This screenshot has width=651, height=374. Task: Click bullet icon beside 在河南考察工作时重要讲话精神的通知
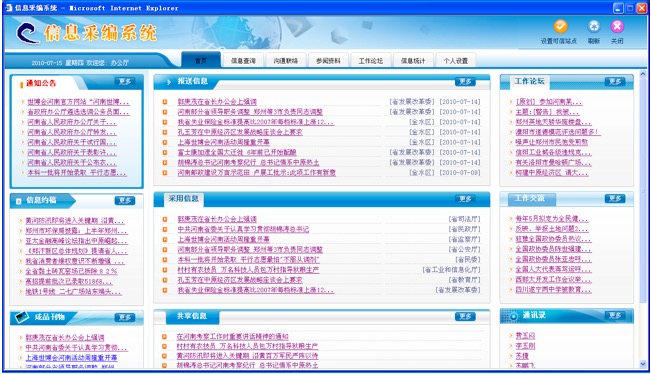165,337
